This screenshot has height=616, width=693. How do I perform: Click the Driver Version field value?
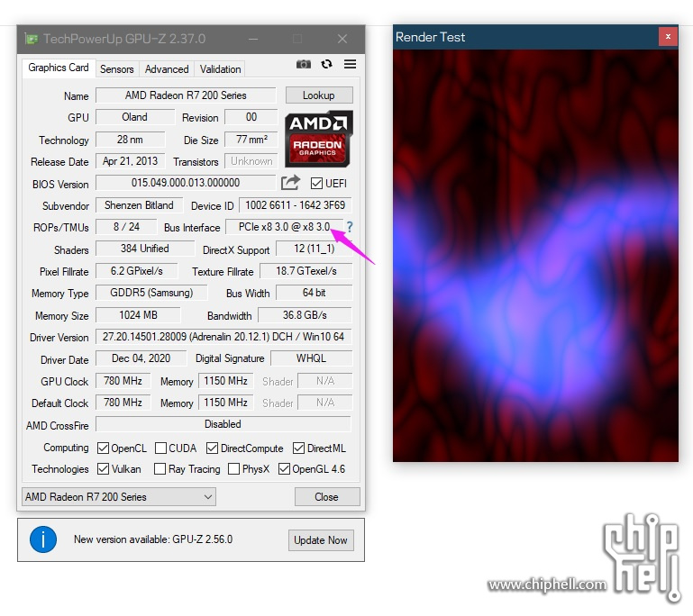[x=223, y=337]
